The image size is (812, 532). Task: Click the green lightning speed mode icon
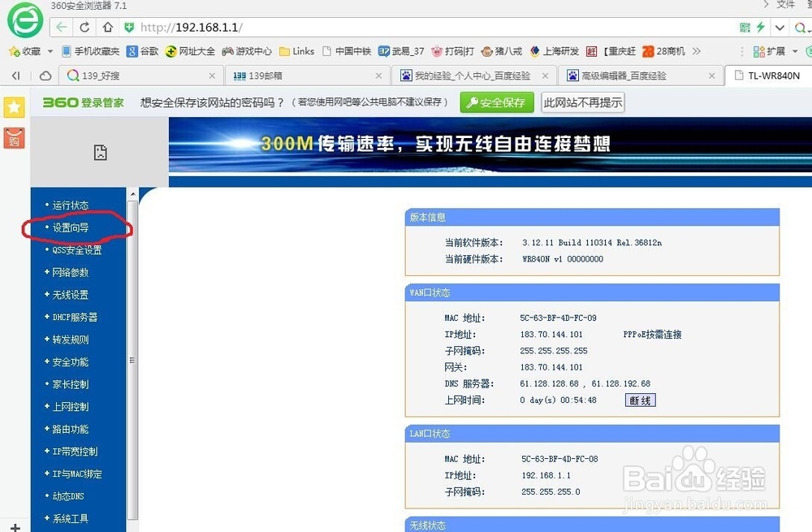pyautogui.click(x=760, y=27)
